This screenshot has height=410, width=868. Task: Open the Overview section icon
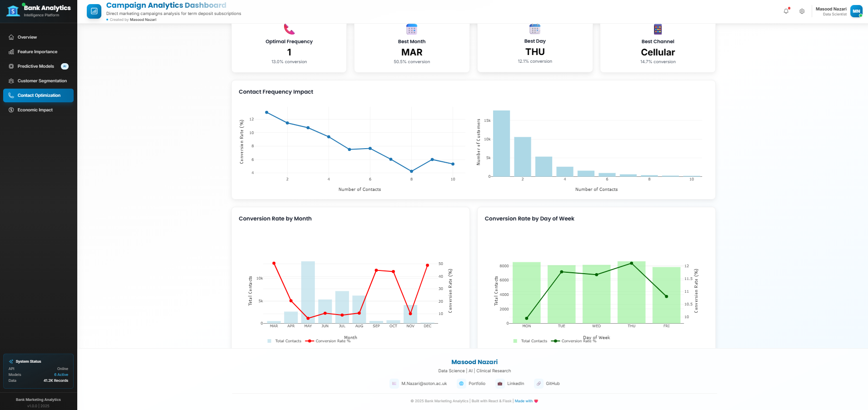pos(10,37)
